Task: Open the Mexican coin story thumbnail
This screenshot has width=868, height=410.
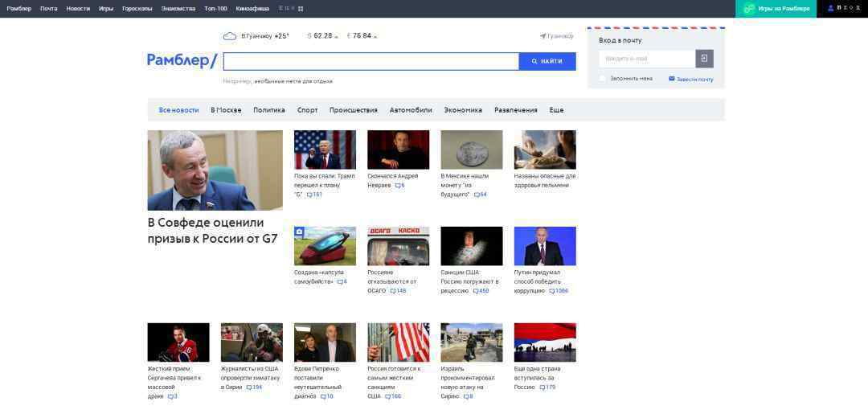Action: (472, 150)
